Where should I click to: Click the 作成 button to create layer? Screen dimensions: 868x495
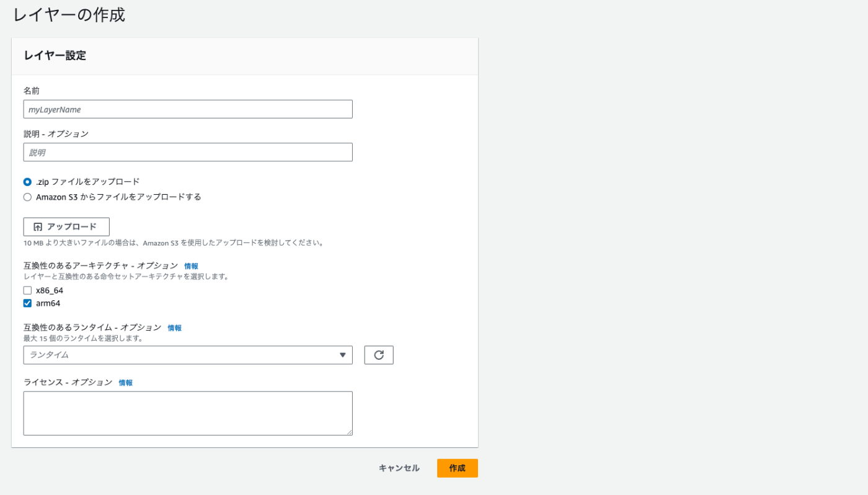[x=457, y=468]
